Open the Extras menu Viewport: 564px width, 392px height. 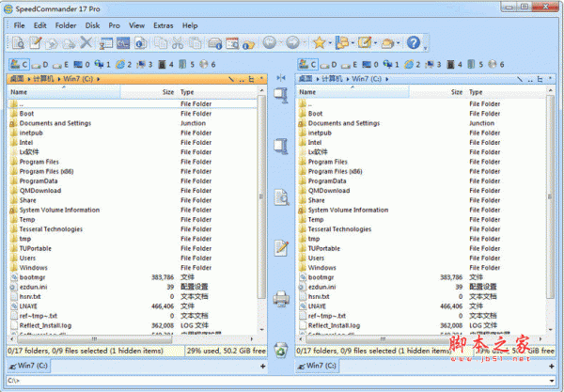click(164, 25)
